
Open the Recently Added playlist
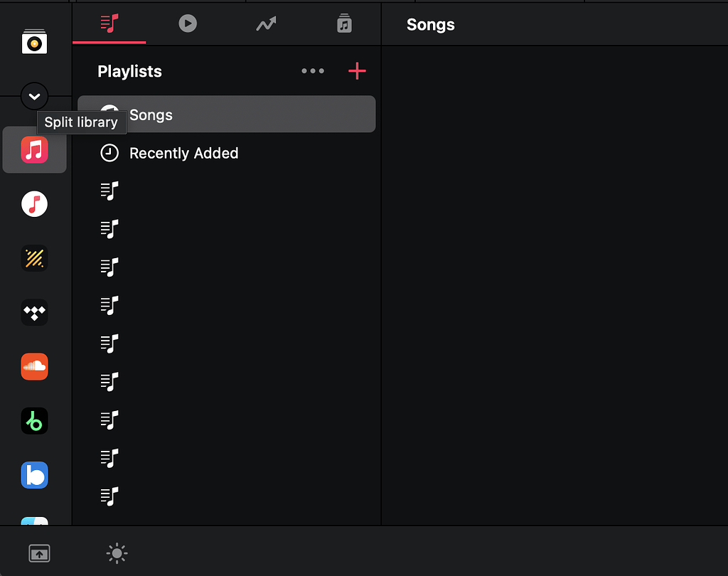click(x=183, y=153)
